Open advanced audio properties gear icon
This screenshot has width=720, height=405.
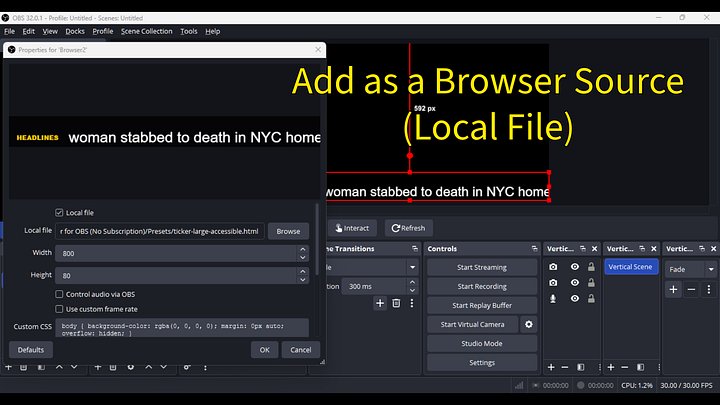point(187,367)
